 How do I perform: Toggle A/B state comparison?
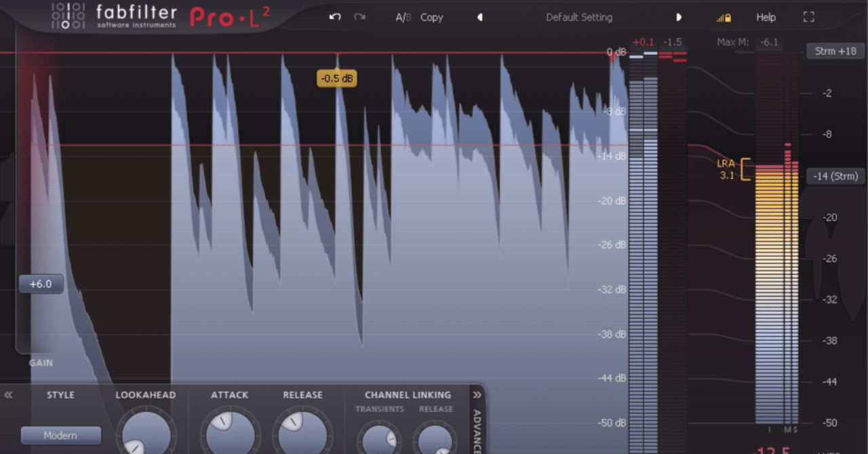click(x=403, y=18)
